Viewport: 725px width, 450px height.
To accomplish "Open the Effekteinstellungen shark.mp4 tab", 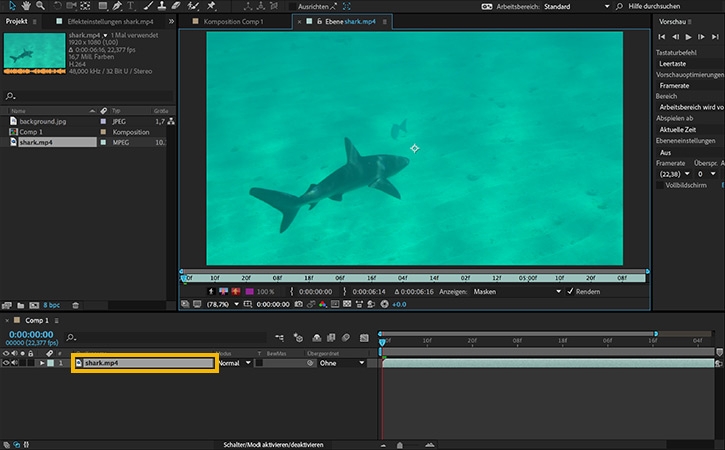I will 108,20.
